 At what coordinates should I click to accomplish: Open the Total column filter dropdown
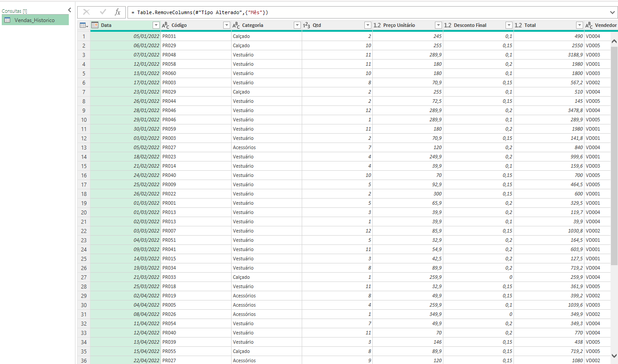click(x=579, y=25)
